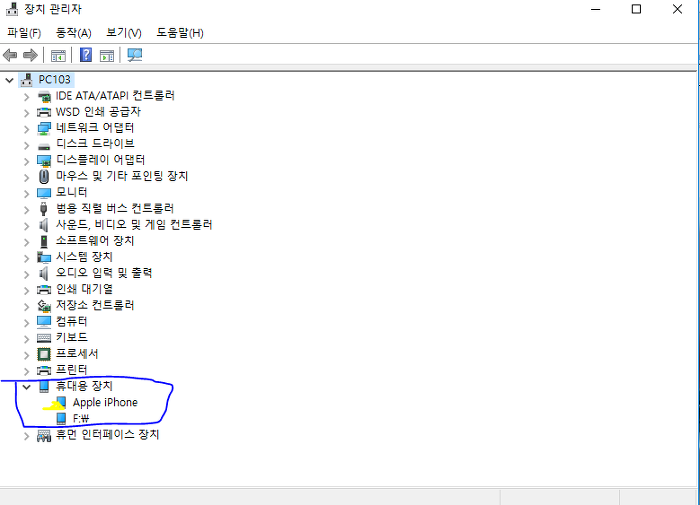Click the 장치 관리자 title bar icon

click(x=12, y=9)
